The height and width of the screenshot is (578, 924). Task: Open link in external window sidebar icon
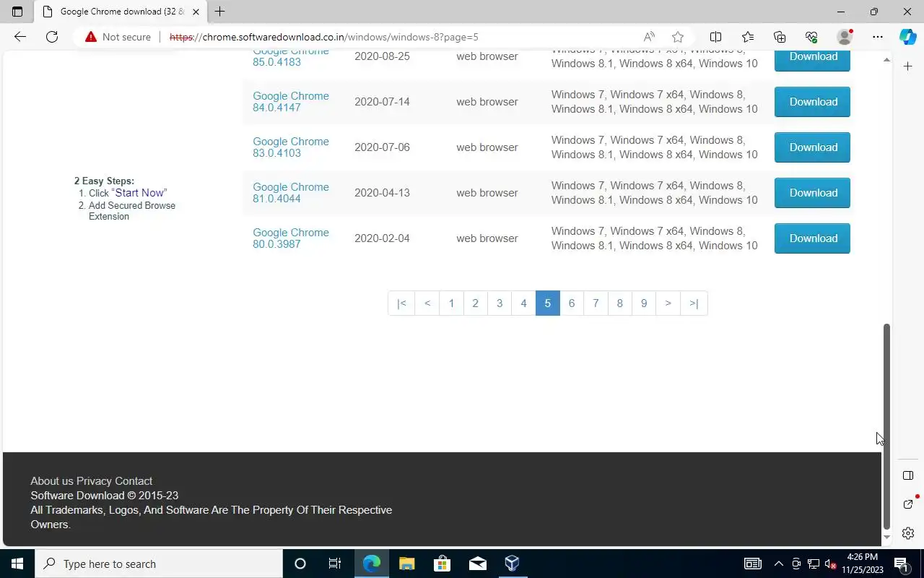[x=908, y=504]
